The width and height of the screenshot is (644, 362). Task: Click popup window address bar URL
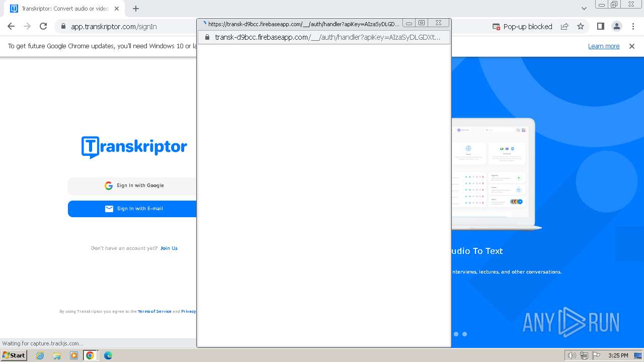click(x=328, y=37)
